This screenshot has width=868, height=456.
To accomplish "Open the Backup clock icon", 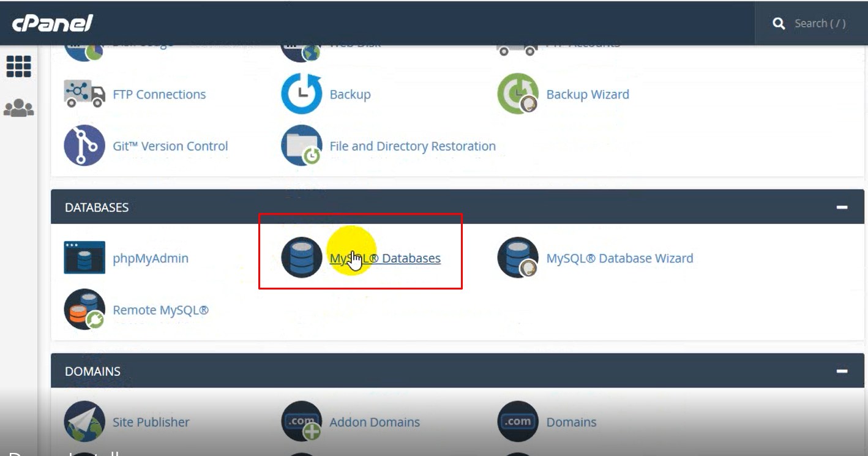I will [x=301, y=94].
